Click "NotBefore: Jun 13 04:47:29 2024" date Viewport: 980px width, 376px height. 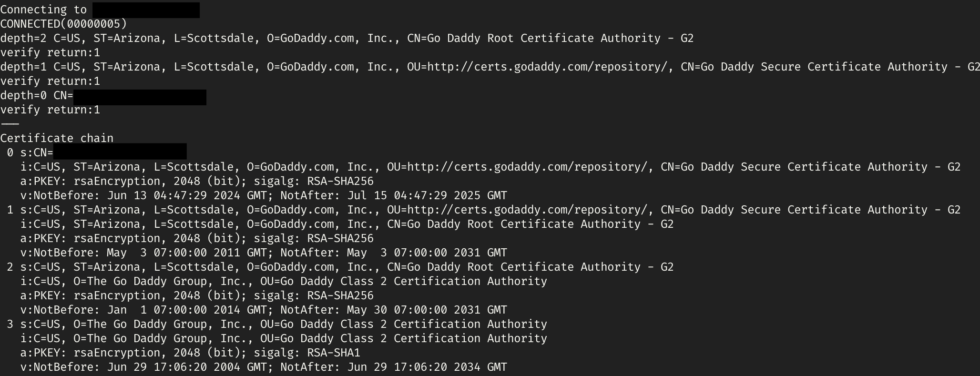[x=137, y=195]
